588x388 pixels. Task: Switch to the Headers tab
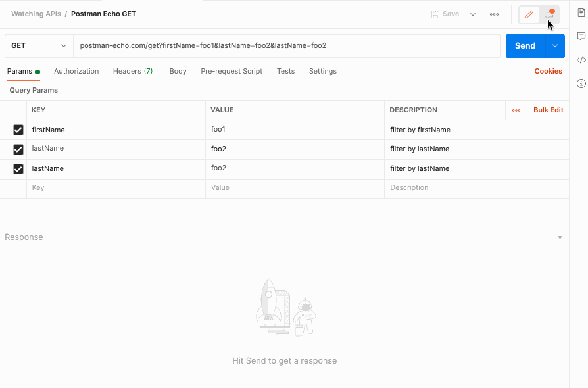133,71
